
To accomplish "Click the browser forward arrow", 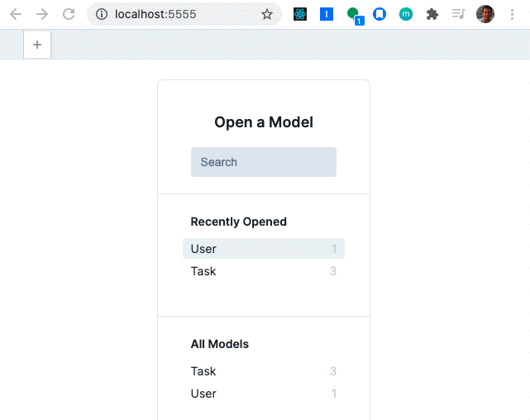I will [x=42, y=14].
